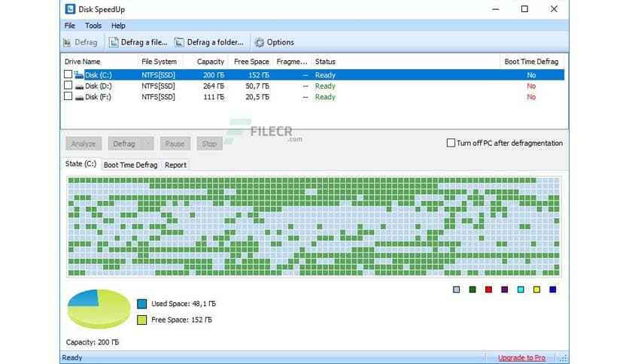The height and width of the screenshot is (364, 629).
Task: Click the No value in Disk (F:) row
Action: click(531, 97)
